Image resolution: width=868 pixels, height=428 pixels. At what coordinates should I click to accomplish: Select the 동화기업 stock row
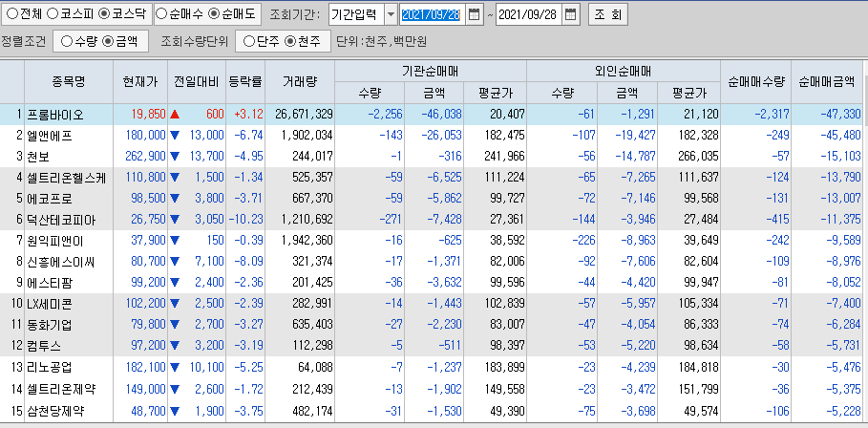[x=432, y=325]
